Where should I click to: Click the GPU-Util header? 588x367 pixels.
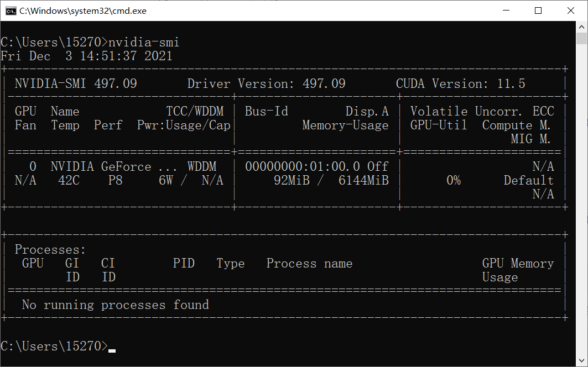pyautogui.click(x=439, y=125)
